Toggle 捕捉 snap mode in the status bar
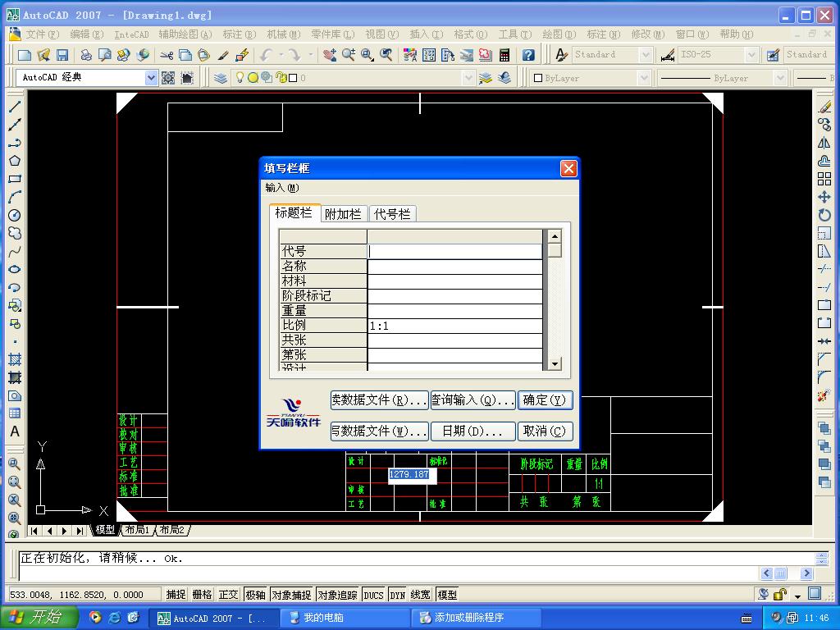This screenshot has height=630, width=840. click(176, 595)
